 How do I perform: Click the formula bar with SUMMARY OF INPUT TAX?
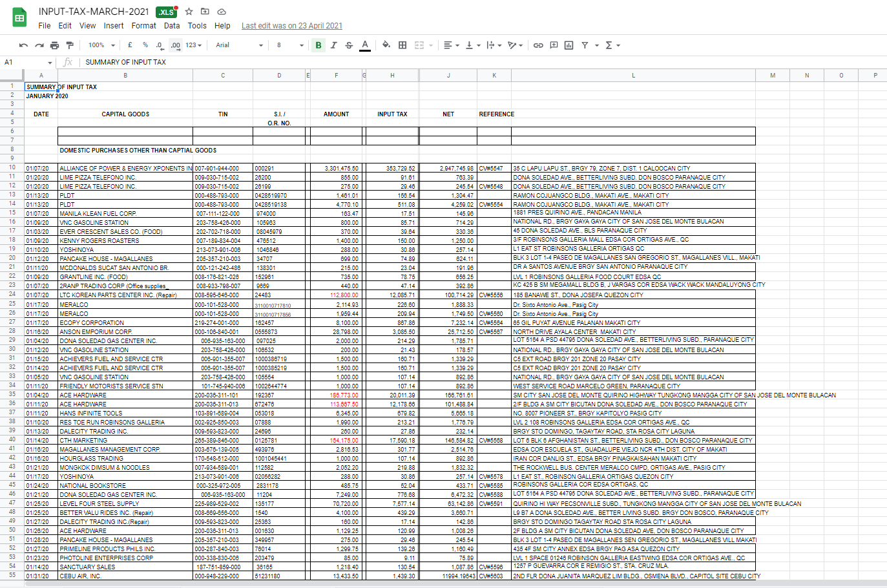483,62
